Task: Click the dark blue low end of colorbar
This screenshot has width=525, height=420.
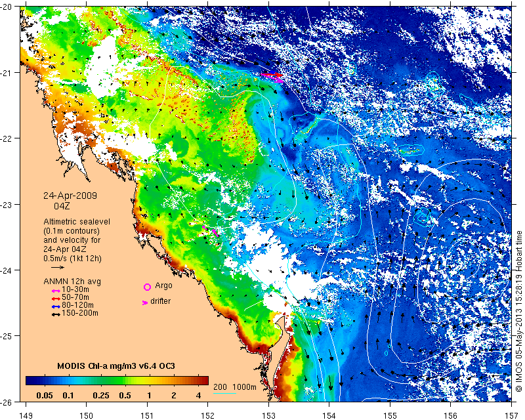Action: 30,380
